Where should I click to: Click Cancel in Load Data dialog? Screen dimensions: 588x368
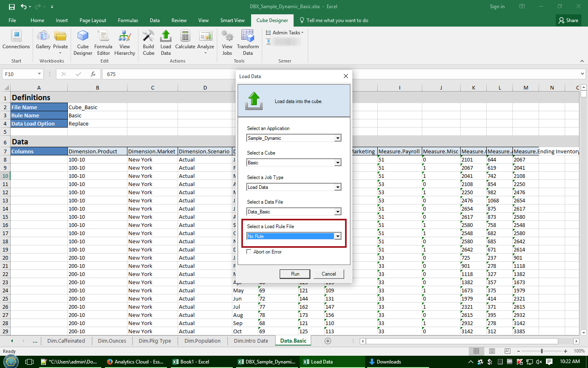(x=329, y=274)
